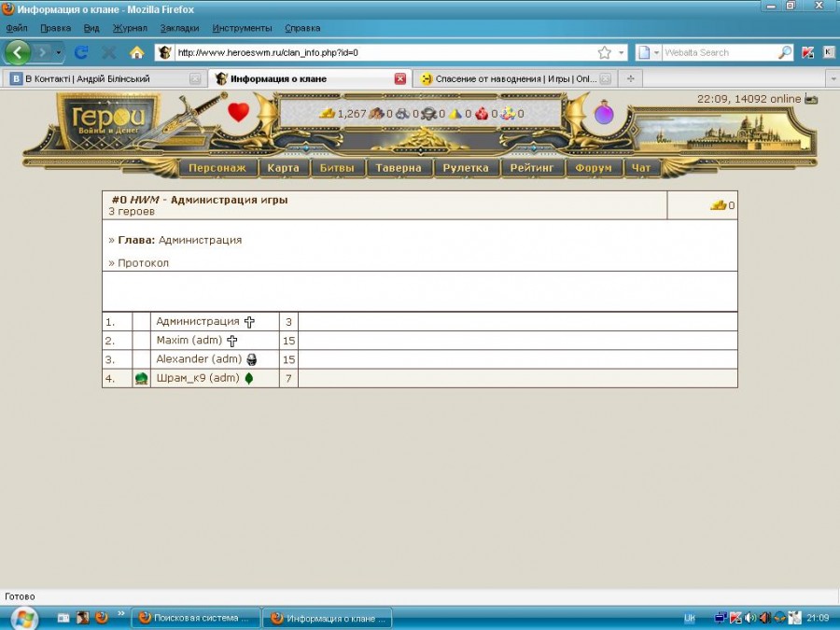Open the Инструменты menu
Image resolution: width=840 pixels, height=630 pixels.
coord(242,28)
